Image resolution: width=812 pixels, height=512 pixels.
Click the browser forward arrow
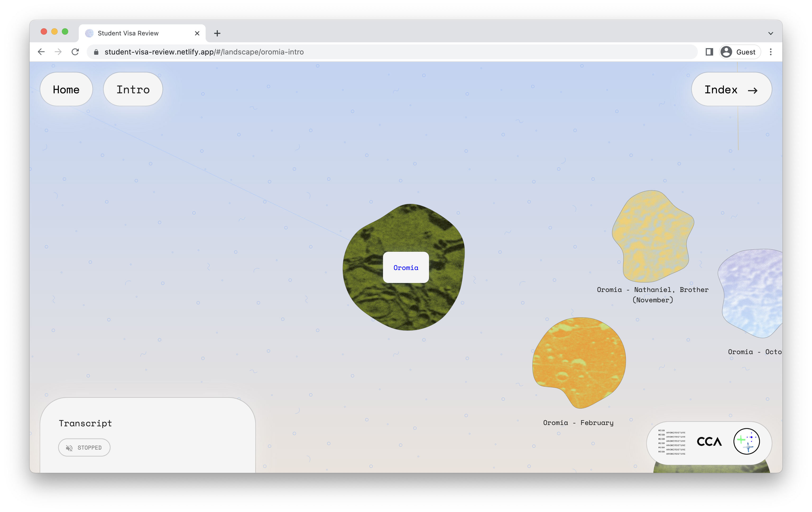[x=58, y=52]
